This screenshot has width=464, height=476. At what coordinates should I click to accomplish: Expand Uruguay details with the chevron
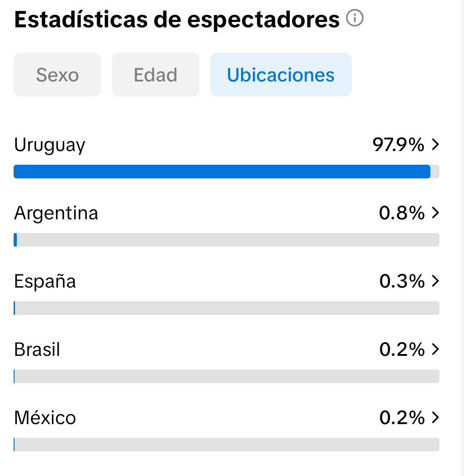[435, 145]
